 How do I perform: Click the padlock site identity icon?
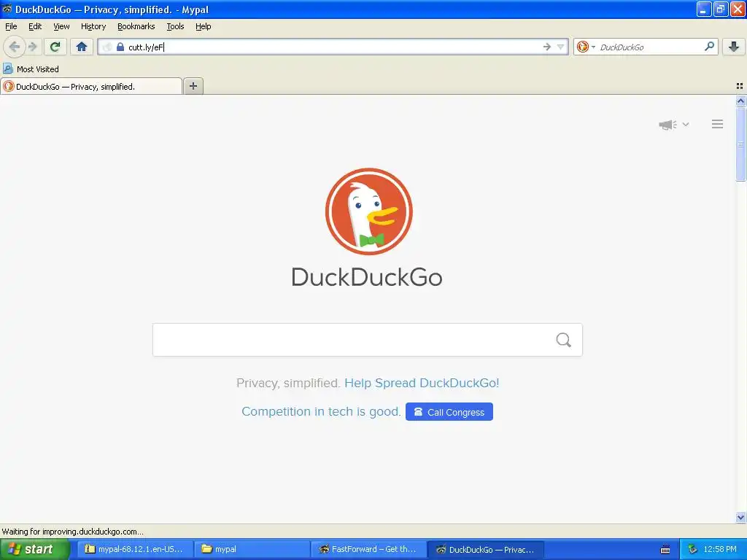pos(120,47)
